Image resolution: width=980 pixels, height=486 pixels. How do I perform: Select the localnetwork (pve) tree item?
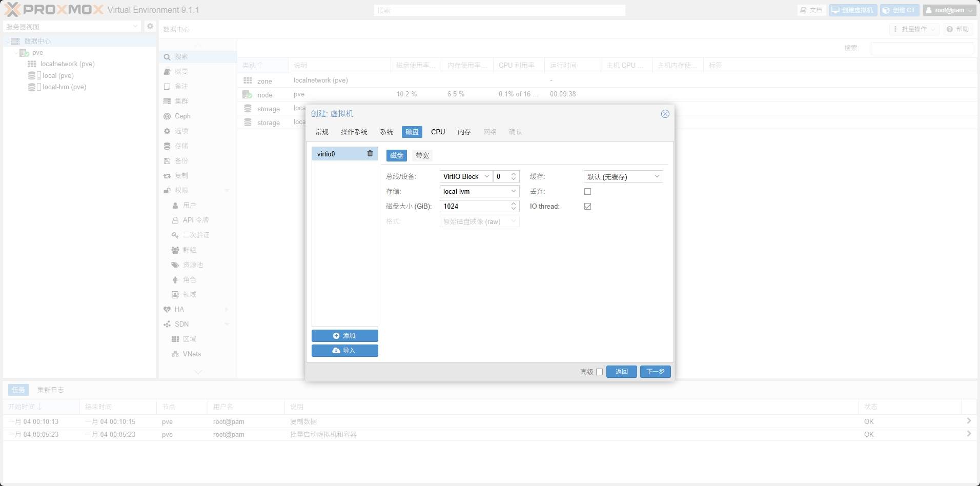click(67, 64)
